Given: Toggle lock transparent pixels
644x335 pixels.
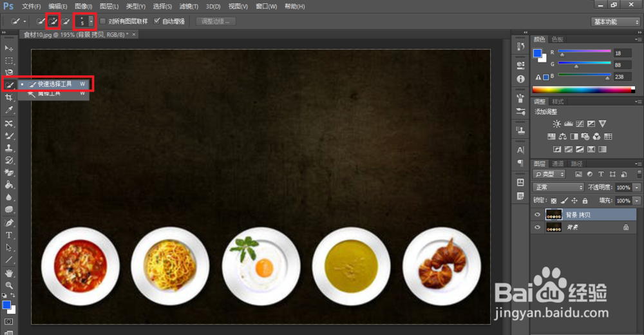Looking at the screenshot, I should point(554,200).
